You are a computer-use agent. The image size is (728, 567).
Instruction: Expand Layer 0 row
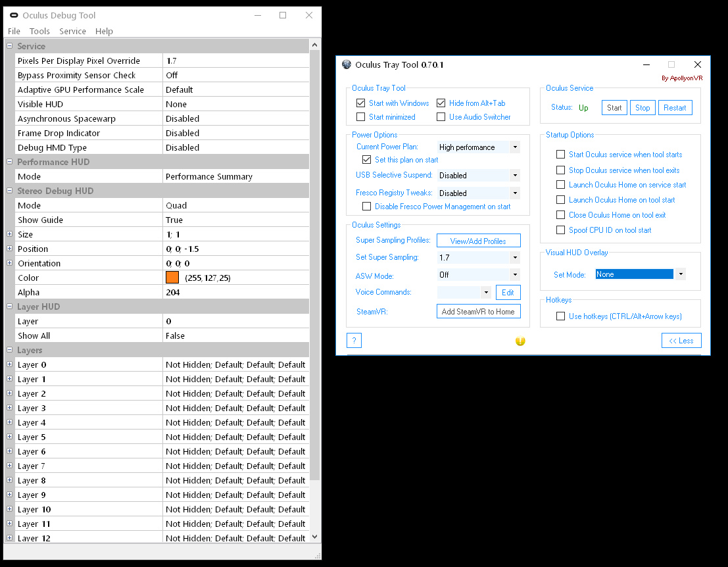[9, 364]
